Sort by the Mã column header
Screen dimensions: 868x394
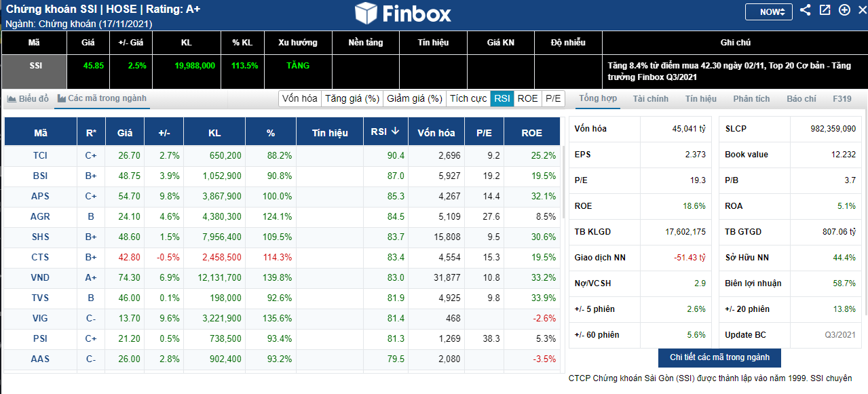(x=41, y=132)
